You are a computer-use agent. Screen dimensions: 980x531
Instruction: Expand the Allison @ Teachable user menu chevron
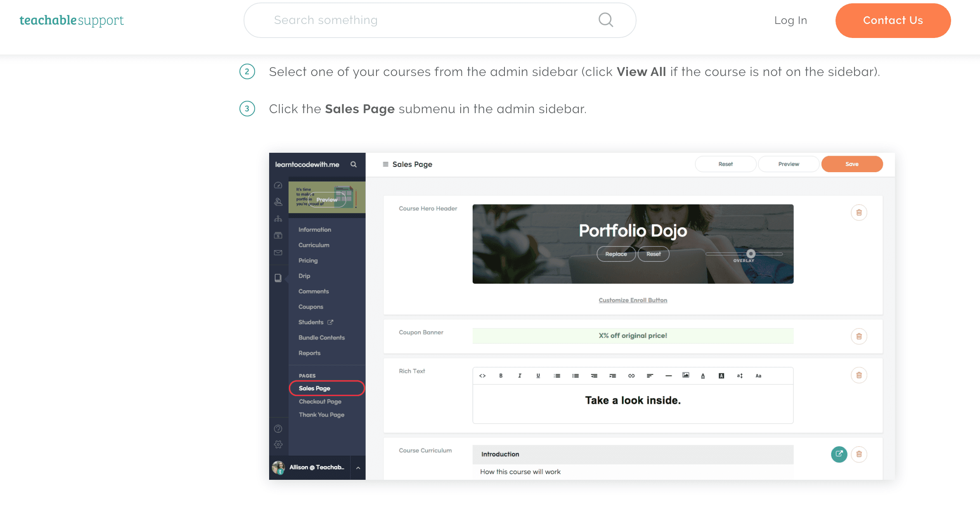[358, 468]
